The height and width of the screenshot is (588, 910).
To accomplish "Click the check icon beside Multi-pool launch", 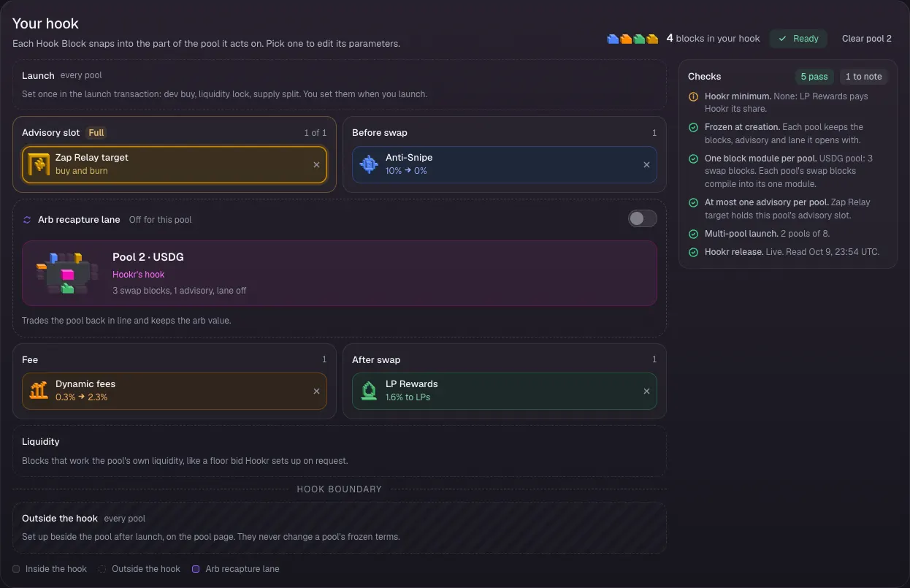I will click(693, 234).
